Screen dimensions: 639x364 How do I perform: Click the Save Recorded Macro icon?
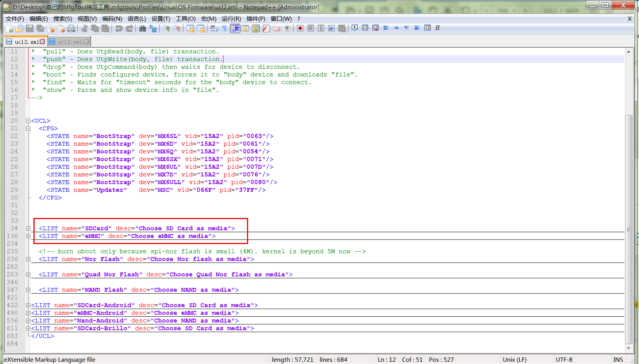click(x=342, y=28)
